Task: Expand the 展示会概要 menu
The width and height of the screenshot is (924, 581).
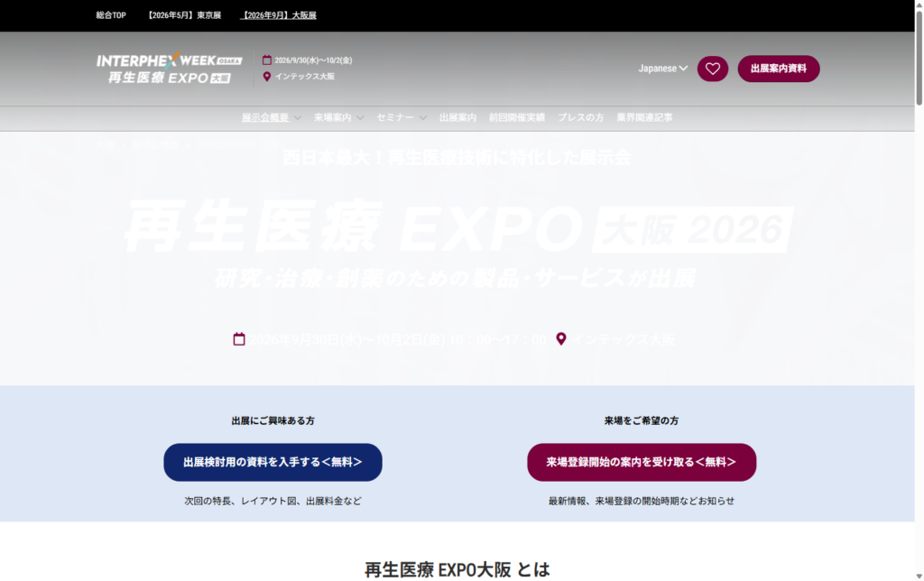Action: [x=271, y=117]
